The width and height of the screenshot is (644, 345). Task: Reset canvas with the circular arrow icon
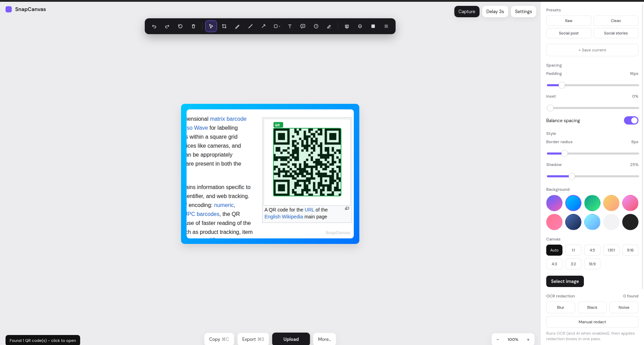click(x=180, y=26)
